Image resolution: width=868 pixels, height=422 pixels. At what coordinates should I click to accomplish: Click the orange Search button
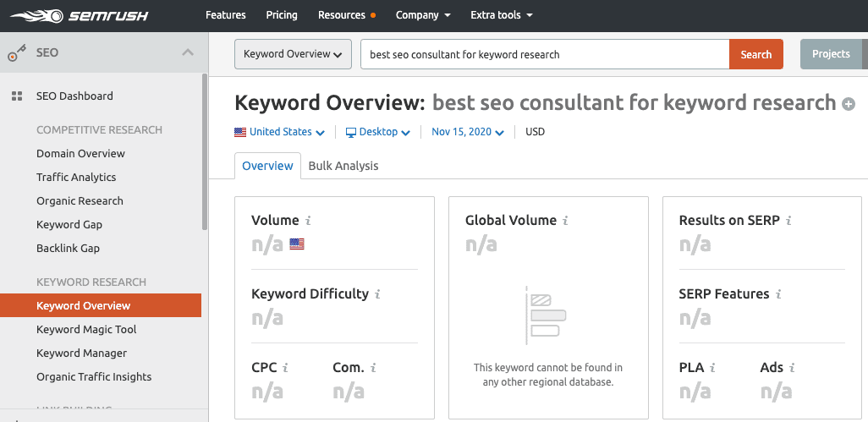pyautogui.click(x=756, y=54)
